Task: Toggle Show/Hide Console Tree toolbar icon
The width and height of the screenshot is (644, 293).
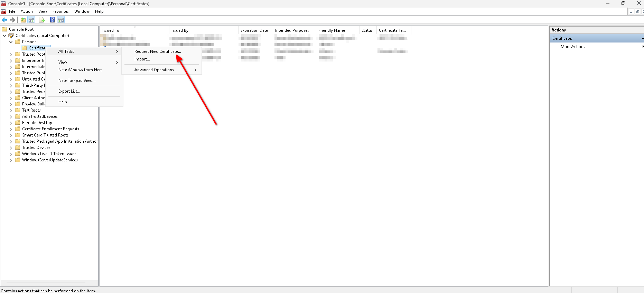Action: click(31, 20)
